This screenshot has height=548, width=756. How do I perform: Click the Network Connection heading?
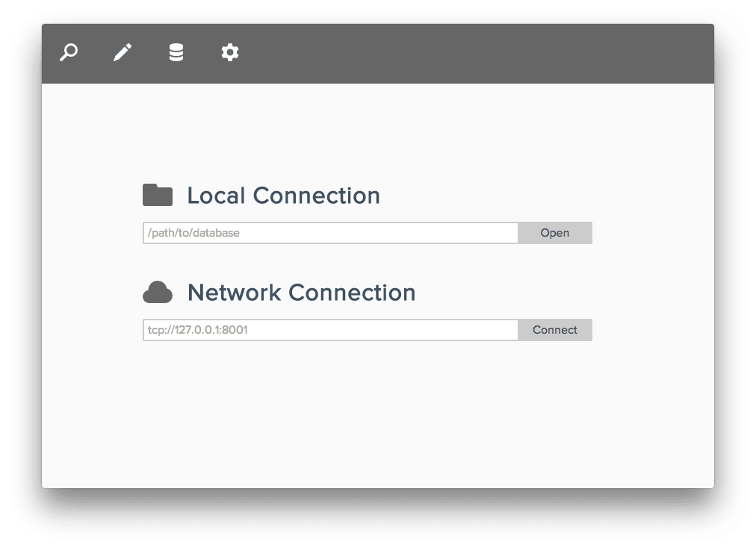(x=301, y=293)
